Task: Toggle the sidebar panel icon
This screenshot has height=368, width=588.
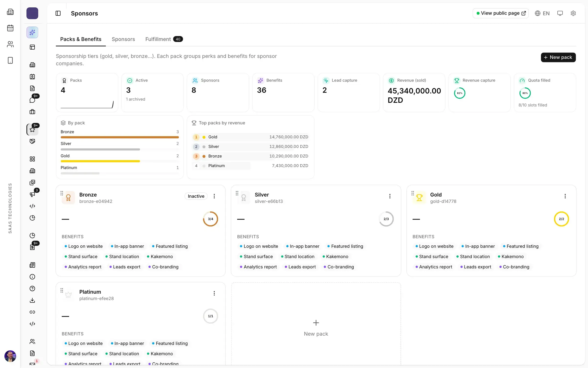Action: coord(58,13)
